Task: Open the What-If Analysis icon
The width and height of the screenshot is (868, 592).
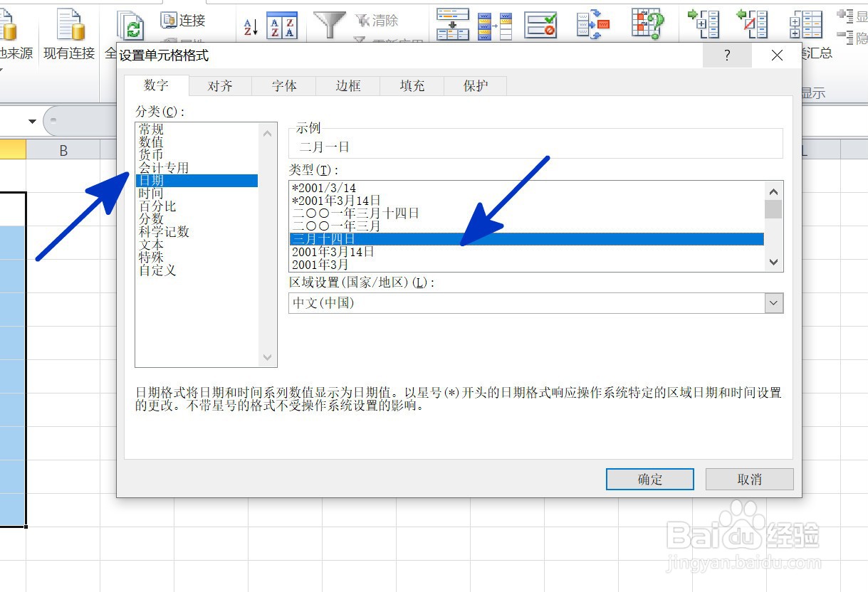Action: (647, 23)
